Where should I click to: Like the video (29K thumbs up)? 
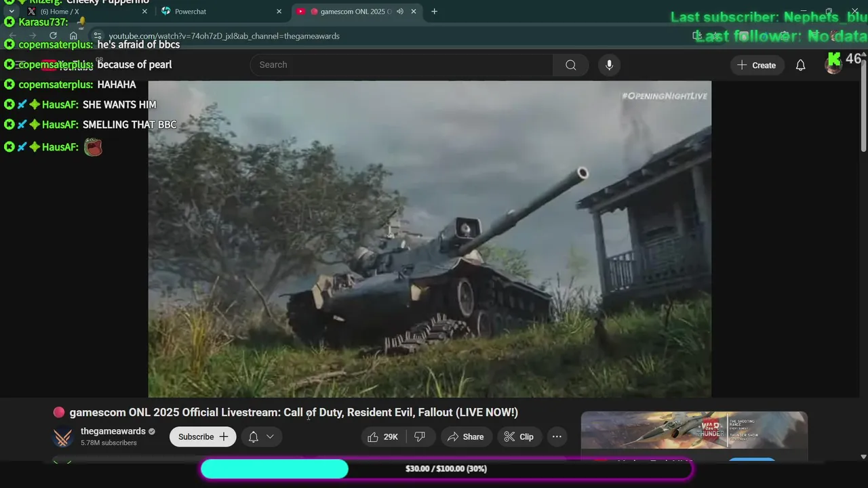tap(383, 437)
